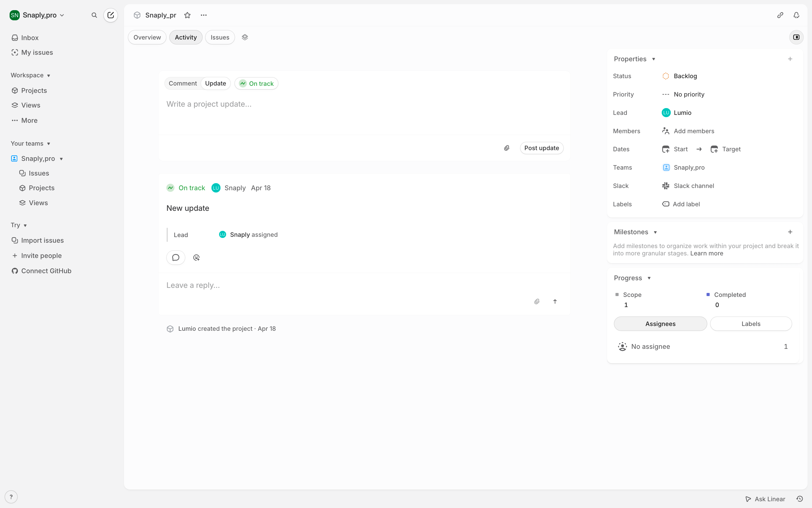The width and height of the screenshot is (812, 508).
Task: Collapse the Properties panel
Action: (x=634, y=59)
